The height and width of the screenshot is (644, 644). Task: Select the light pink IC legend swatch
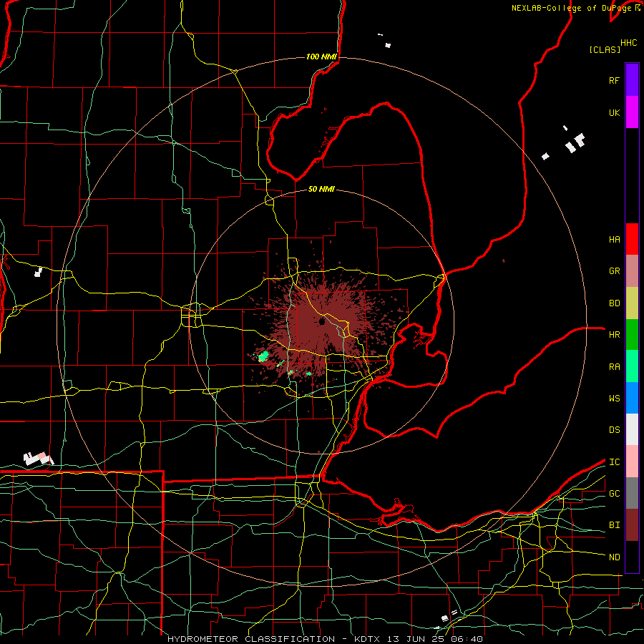coord(632,462)
